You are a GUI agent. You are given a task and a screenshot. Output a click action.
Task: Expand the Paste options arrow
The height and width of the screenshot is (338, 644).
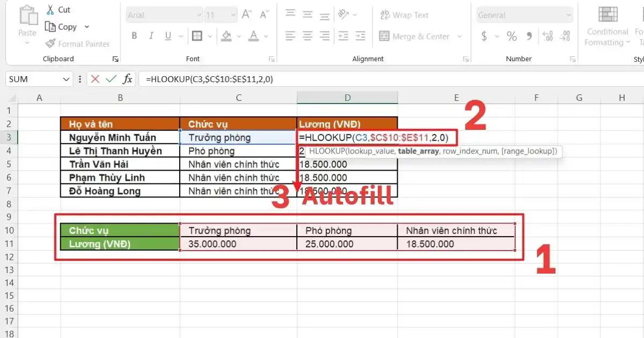click(x=27, y=42)
